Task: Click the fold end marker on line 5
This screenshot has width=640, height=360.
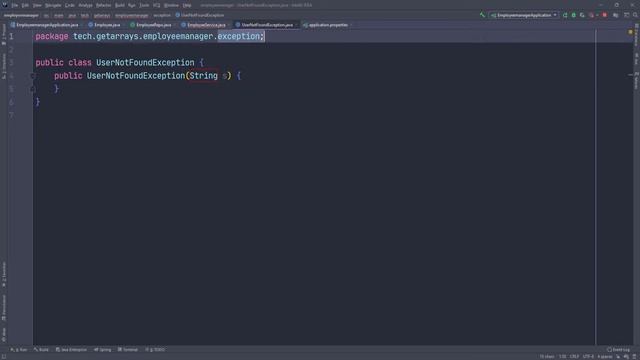Action: [33, 89]
